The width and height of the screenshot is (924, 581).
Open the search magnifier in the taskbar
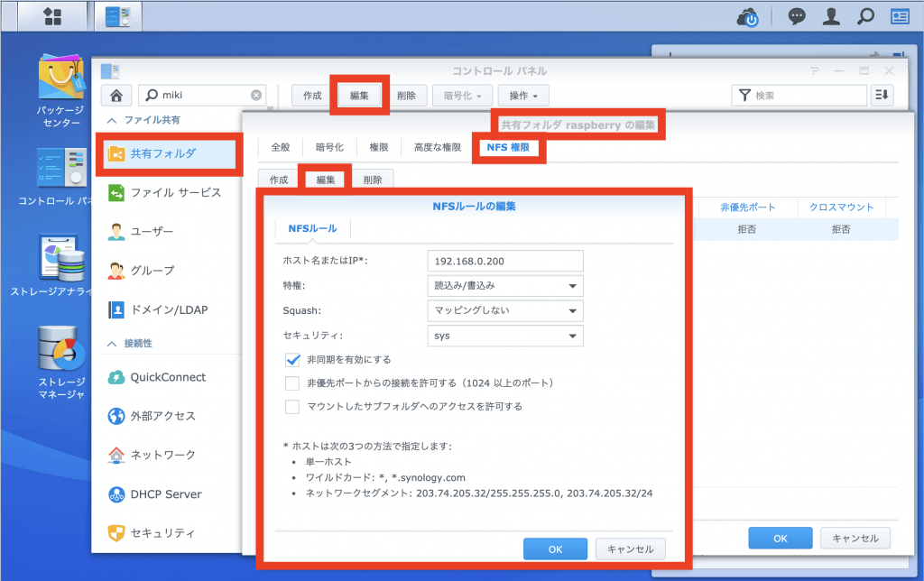tap(864, 15)
